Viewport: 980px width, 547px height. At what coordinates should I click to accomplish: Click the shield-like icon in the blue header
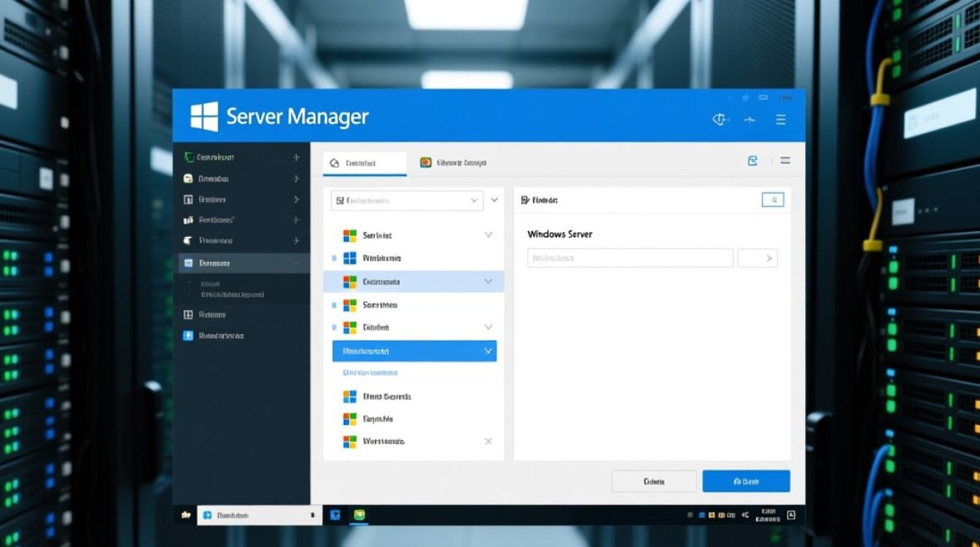(720, 120)
